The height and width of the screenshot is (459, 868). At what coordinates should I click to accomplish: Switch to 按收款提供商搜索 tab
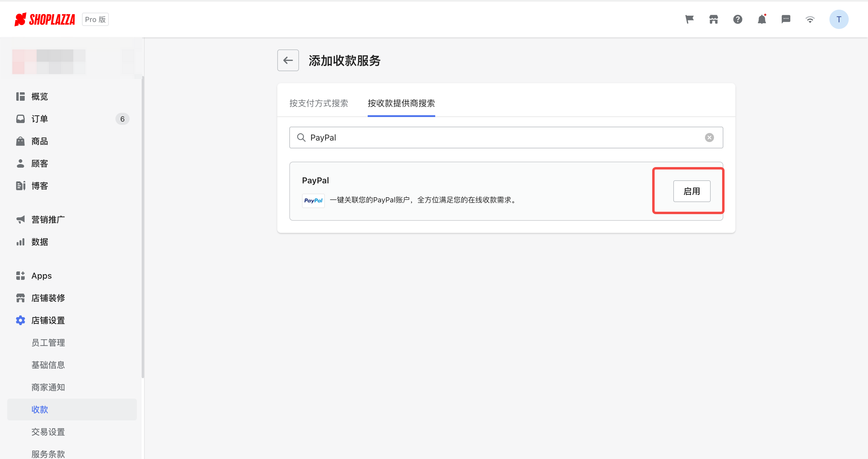(401, 103)
